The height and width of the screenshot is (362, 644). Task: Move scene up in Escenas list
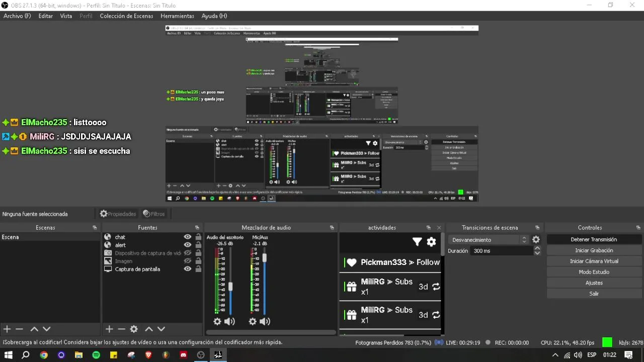point(34,329)
